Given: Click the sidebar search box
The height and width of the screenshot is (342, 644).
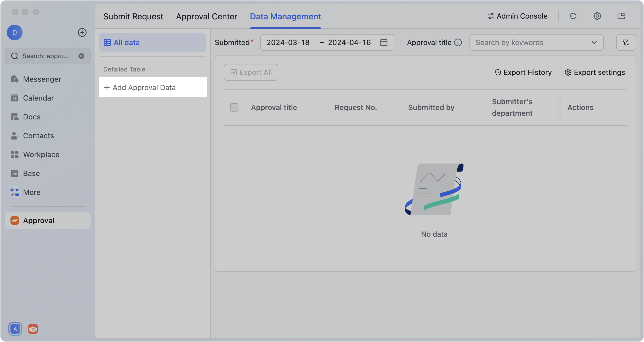Looking at the screenshot, I should pos(48,56).
